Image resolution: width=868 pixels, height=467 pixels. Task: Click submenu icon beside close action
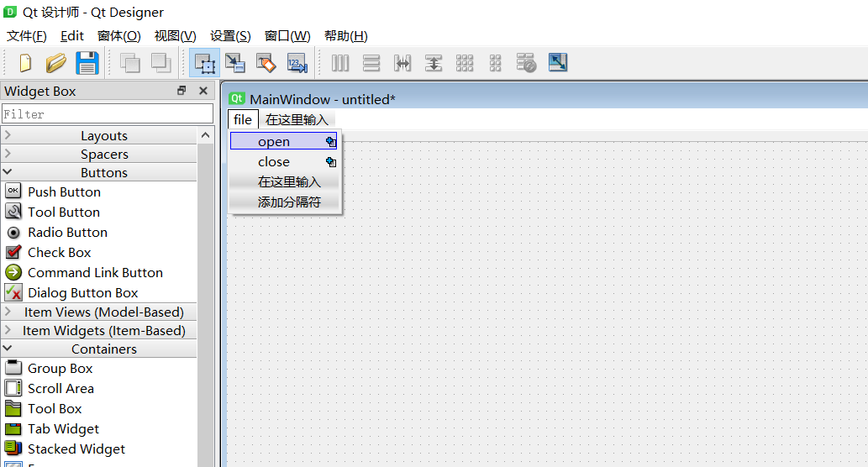tap(331, 162)
